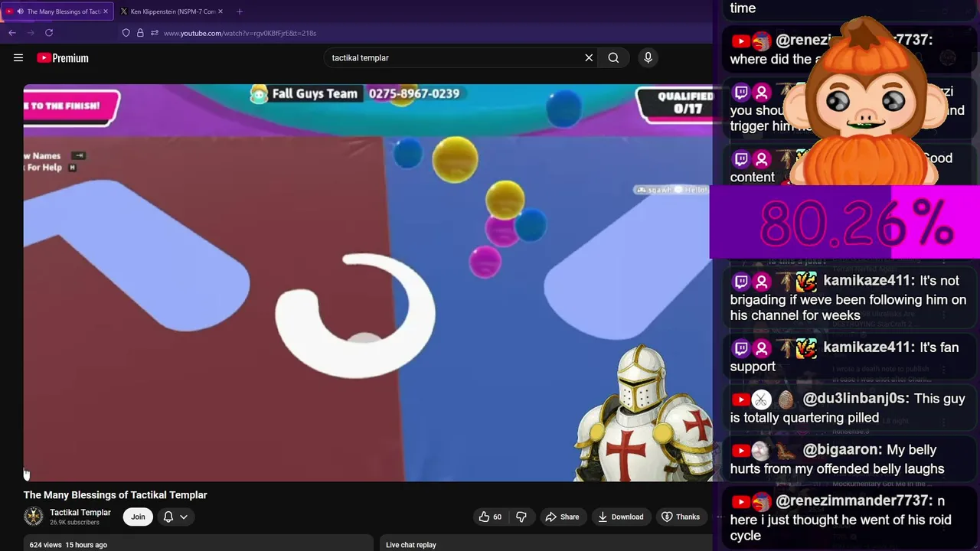Open Tactikal Templar channel avatar
This screenshot has width=980, height=551.
pyautogui.click(x=34, y=517)
